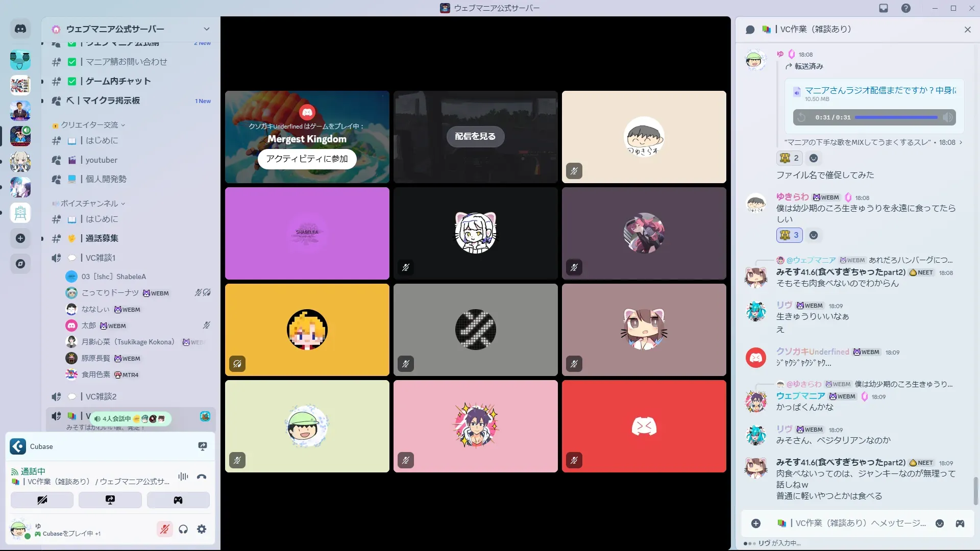Open Discord direct messages home icon
This screenshot has height=551, width=980.
tap(20, 29)
